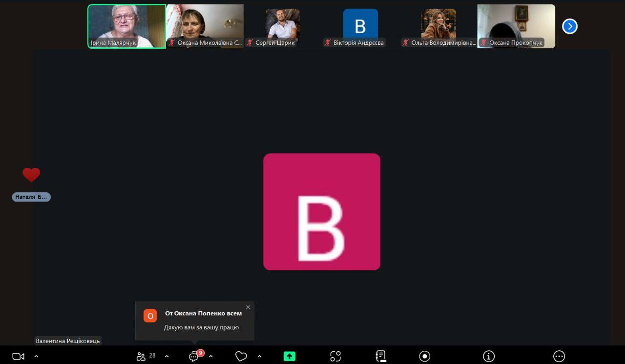Click the green share screen icon

[x=290, y=356]
